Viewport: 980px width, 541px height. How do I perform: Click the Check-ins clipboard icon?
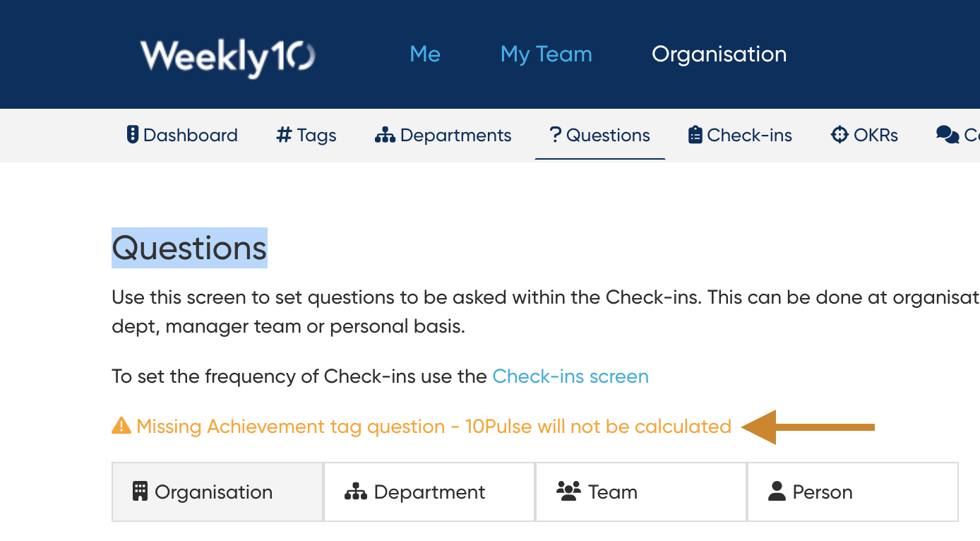695,135
